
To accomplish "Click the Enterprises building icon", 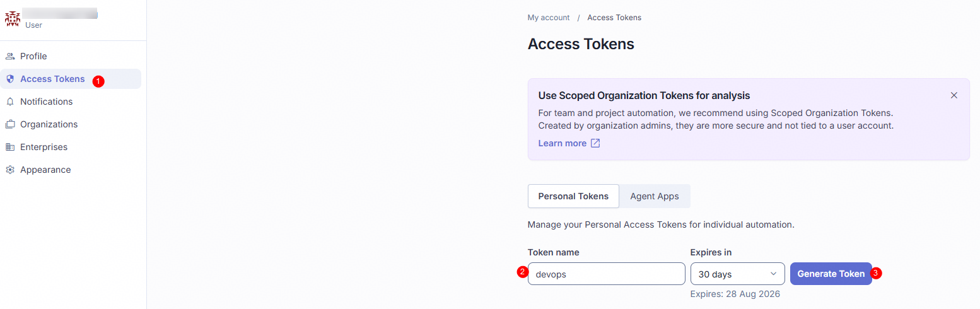I will pyautogui.click(x=10, y=147).
